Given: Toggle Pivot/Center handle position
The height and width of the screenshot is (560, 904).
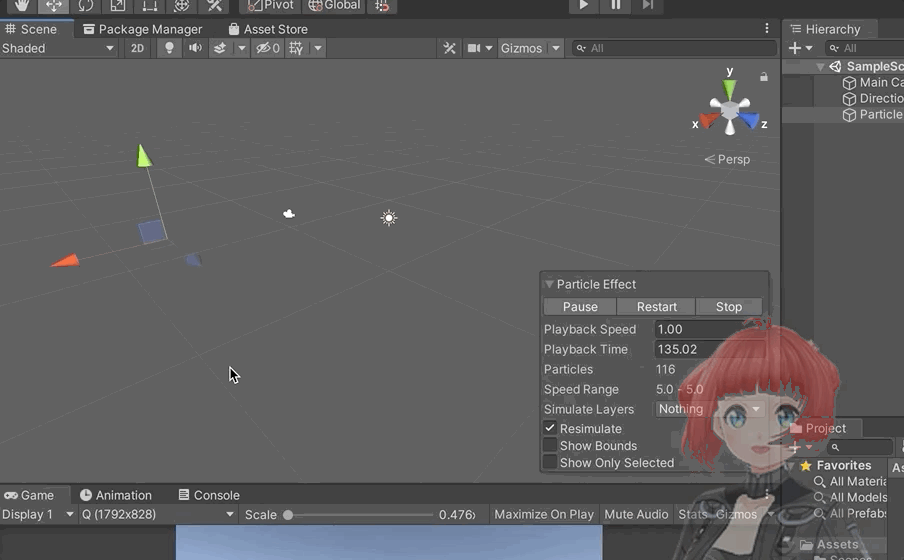Looking at the screenshot, I should pos(270,6).
